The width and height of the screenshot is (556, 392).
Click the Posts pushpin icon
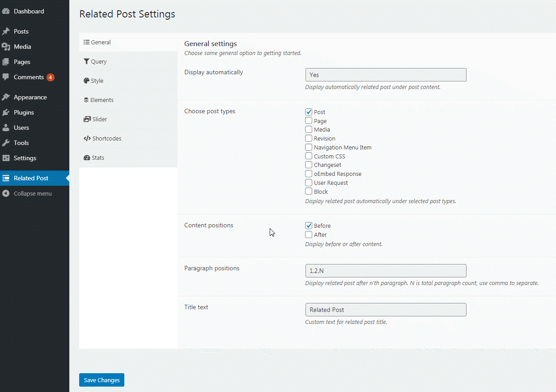[x=6, y=31]
